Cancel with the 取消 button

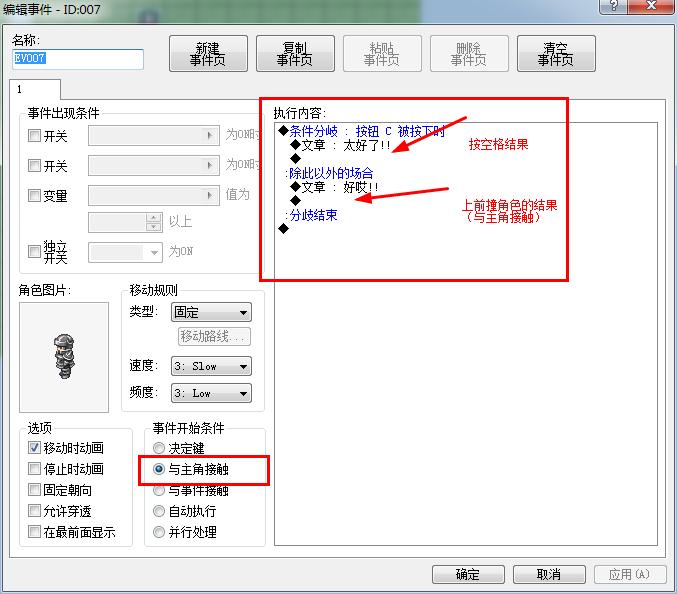(549, 574)
